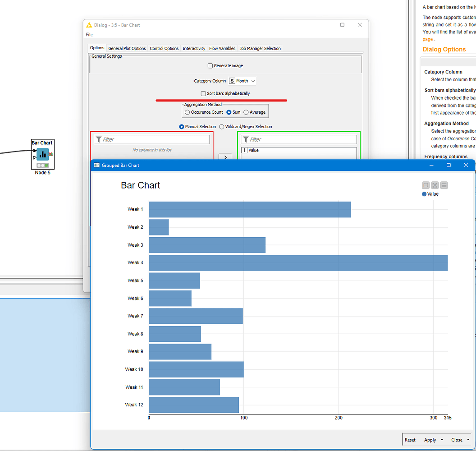
Task: Click the panel collapse icon above the chart
Action: [x=426, y=185]
